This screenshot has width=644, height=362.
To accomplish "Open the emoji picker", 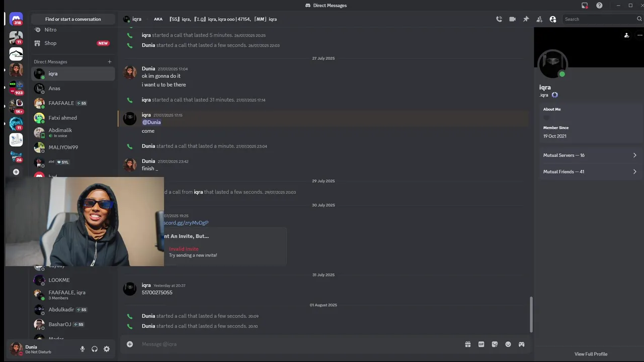I will coord(508,344).
